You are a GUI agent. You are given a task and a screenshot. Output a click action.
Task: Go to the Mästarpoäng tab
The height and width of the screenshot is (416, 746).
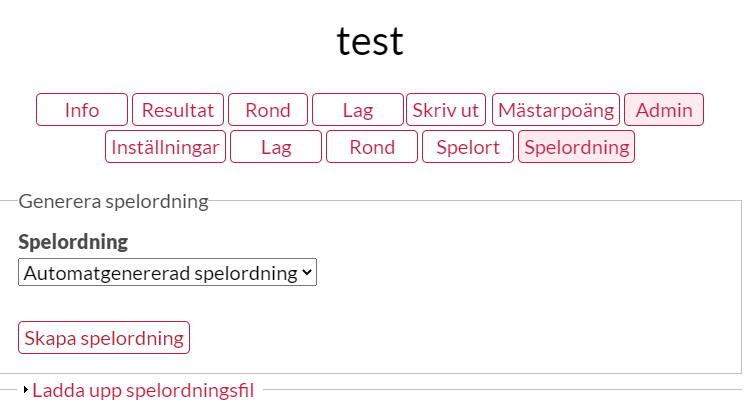(556, 110)
